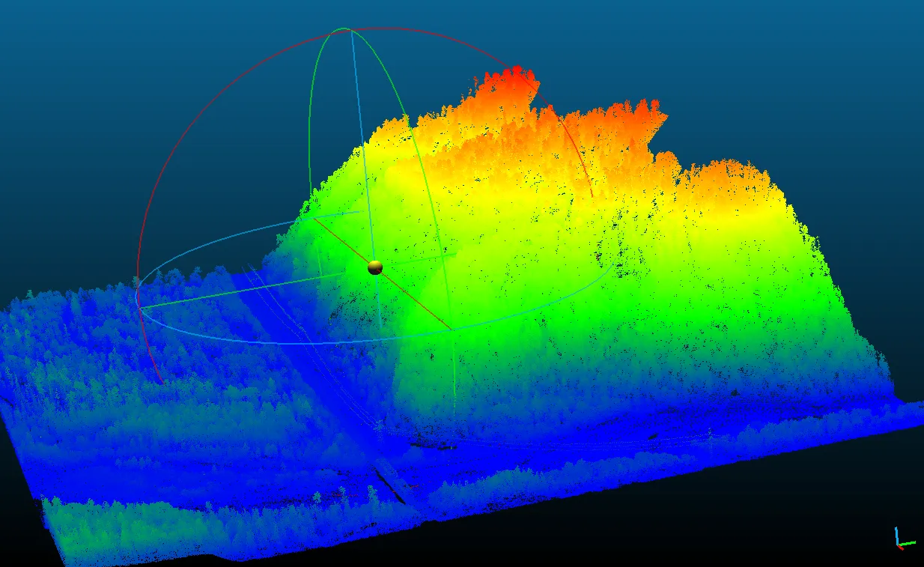The width and height of the screenshot is (924, 567).
Task: Click the red axis line through the pivot
Action: (x=416, y=300)
